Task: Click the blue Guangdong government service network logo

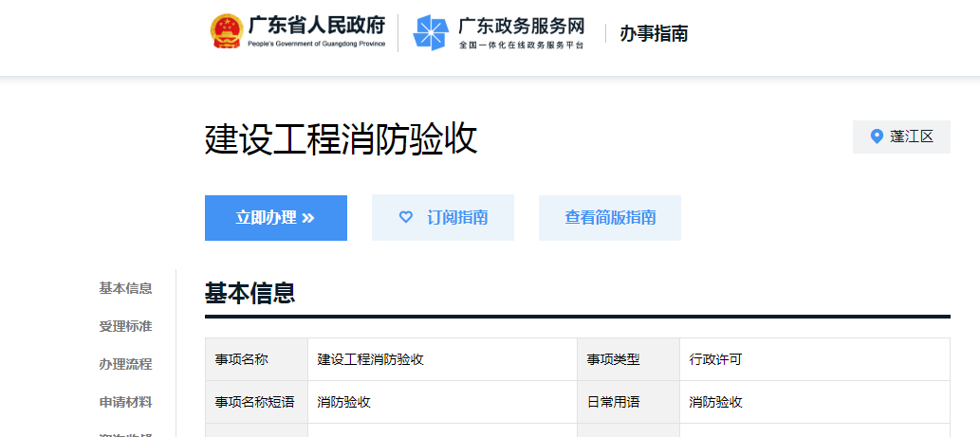Action: pos(431,32)
